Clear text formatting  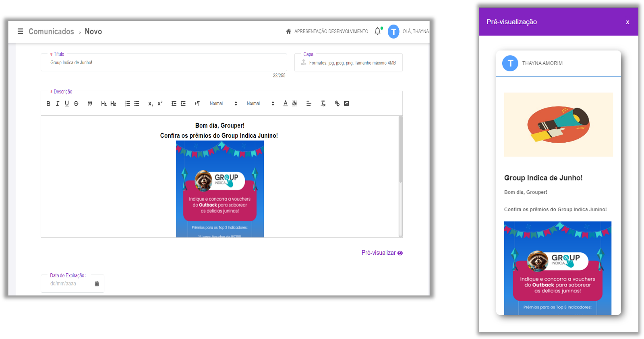coord(323,104)
